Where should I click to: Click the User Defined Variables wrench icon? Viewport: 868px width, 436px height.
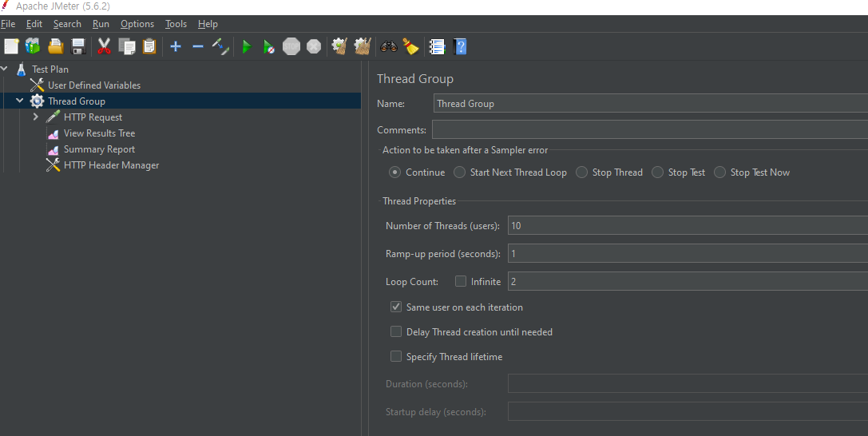pos(37,85)
